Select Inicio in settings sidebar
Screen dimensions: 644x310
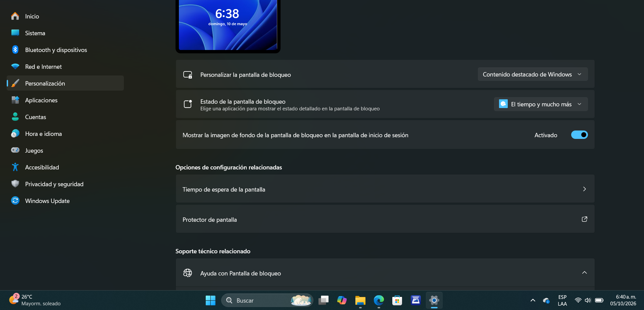(65, 16)
